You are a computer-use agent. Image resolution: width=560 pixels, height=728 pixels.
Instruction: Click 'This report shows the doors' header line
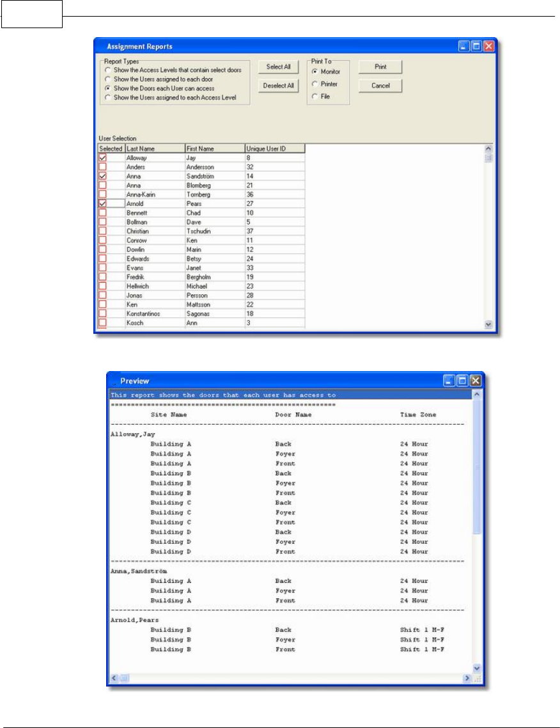pyautogui.click(x=291, y=395)
